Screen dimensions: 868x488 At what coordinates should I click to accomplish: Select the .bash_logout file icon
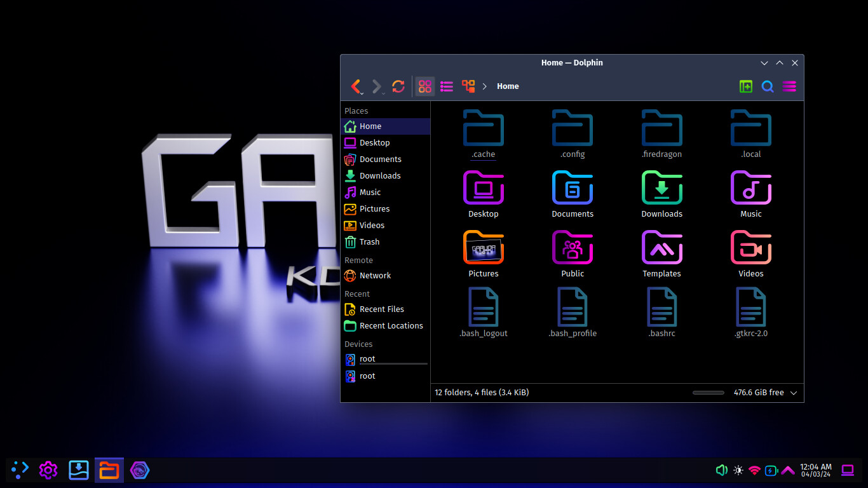pos(484,307)
